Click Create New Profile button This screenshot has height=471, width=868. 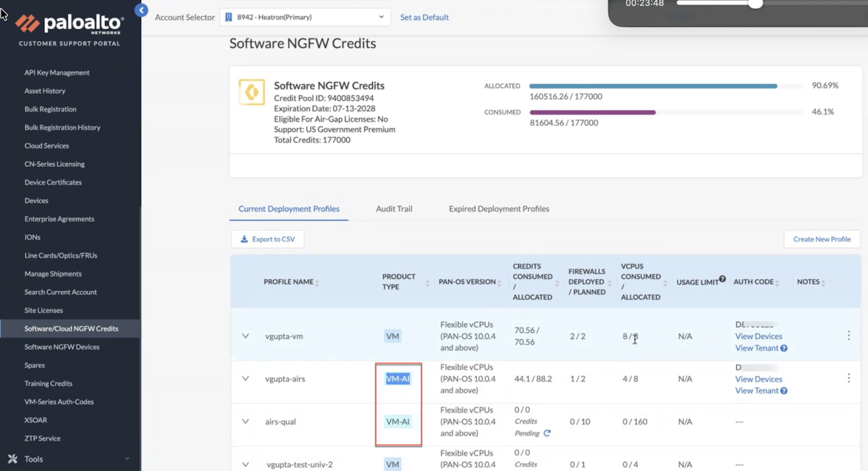(x=822, y=239)
